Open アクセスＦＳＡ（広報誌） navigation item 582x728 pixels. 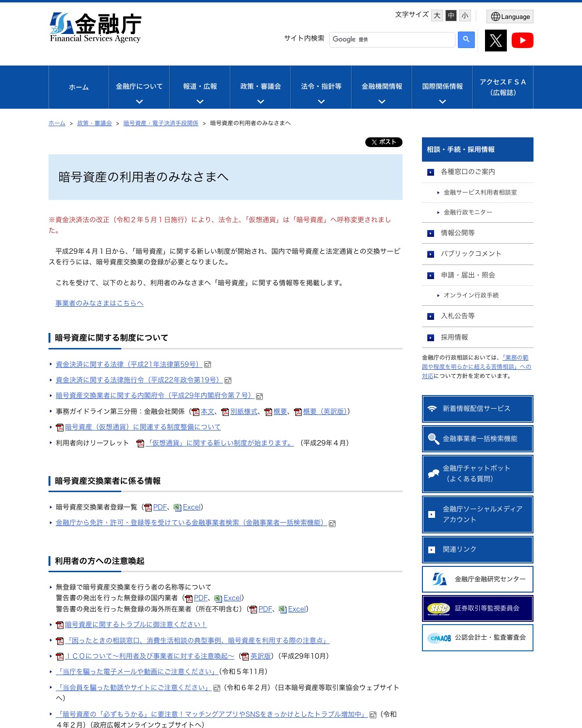503,87
